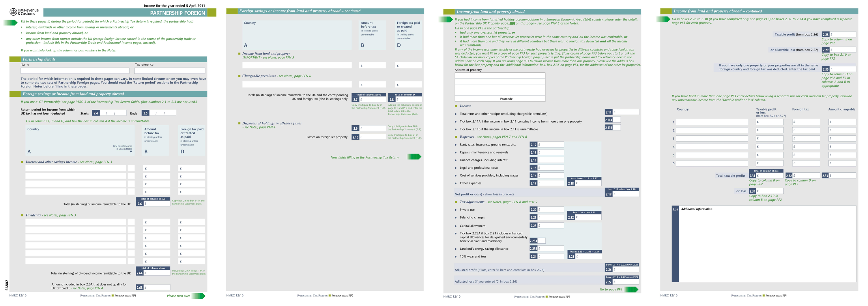This screenshot has height=306, width=868.
Task: Click box 2.15, legal and professional costs
Action: [551, 167]
